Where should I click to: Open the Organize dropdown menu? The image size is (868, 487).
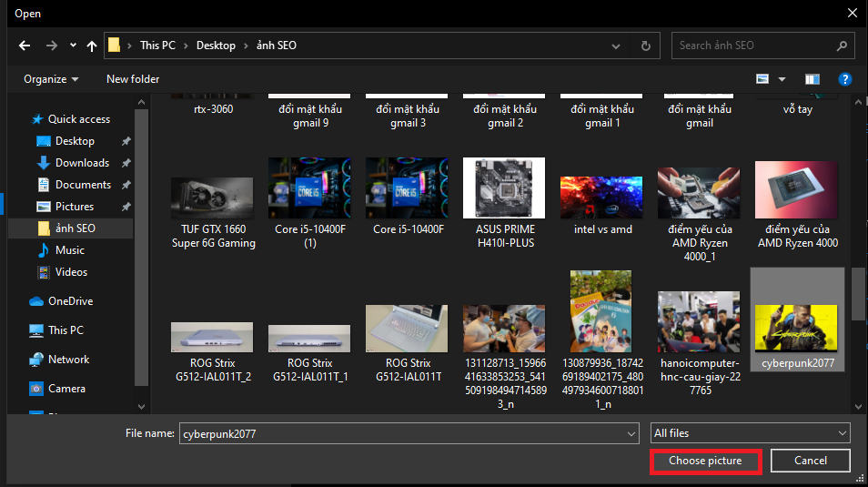tap(51, 79)
